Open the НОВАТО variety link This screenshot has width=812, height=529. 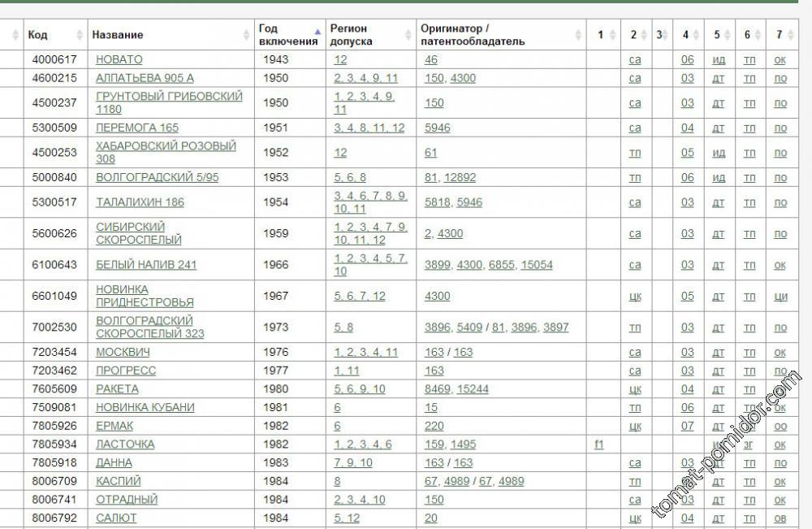[119, 59]
